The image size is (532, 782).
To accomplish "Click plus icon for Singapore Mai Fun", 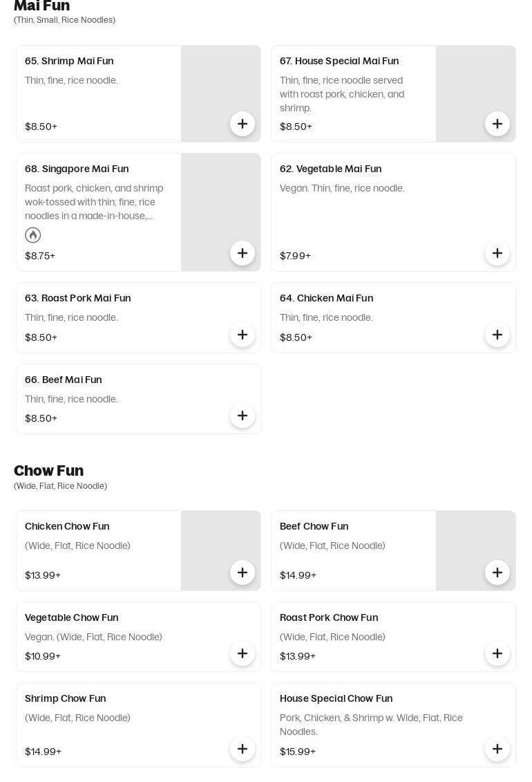I will 243,253.
